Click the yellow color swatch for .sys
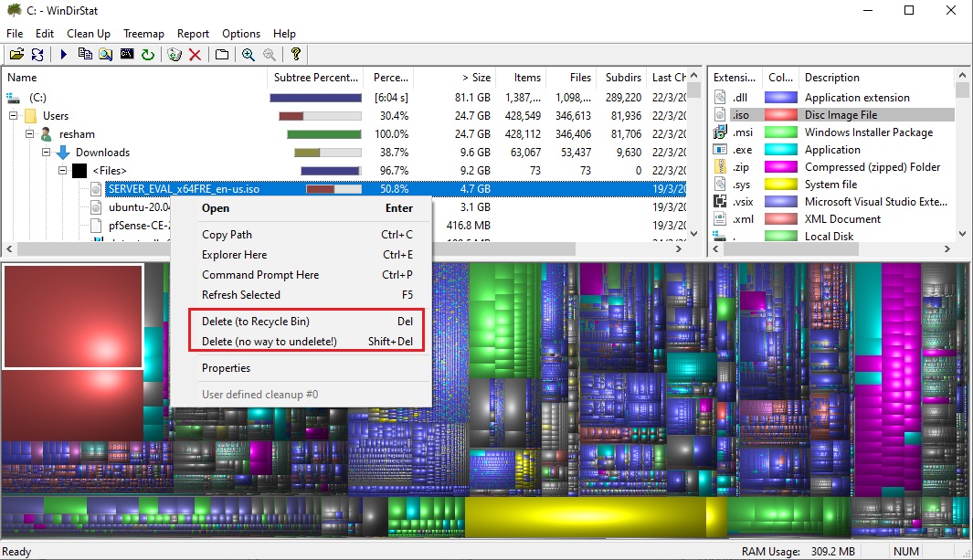 780,185
